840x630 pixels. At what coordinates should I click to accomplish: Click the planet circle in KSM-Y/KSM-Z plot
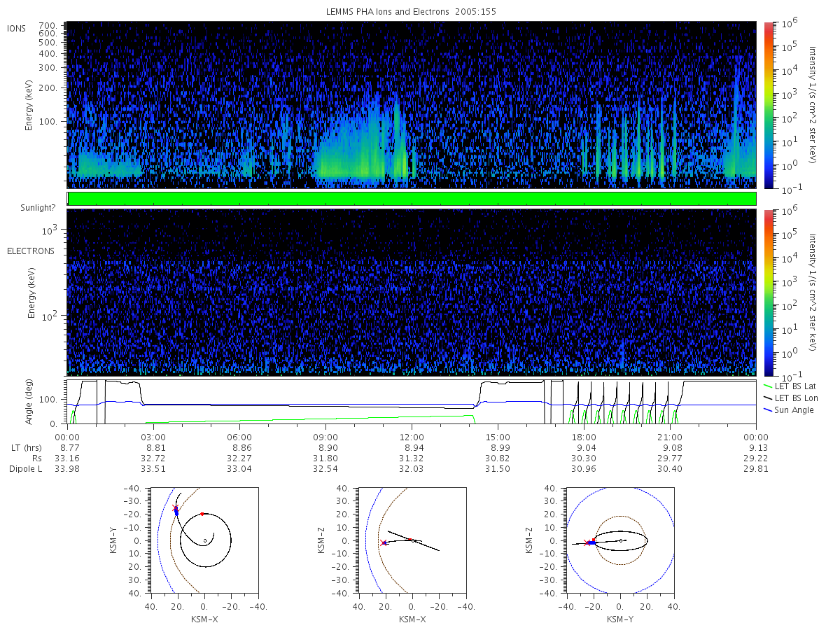click(x=621, y=540)
